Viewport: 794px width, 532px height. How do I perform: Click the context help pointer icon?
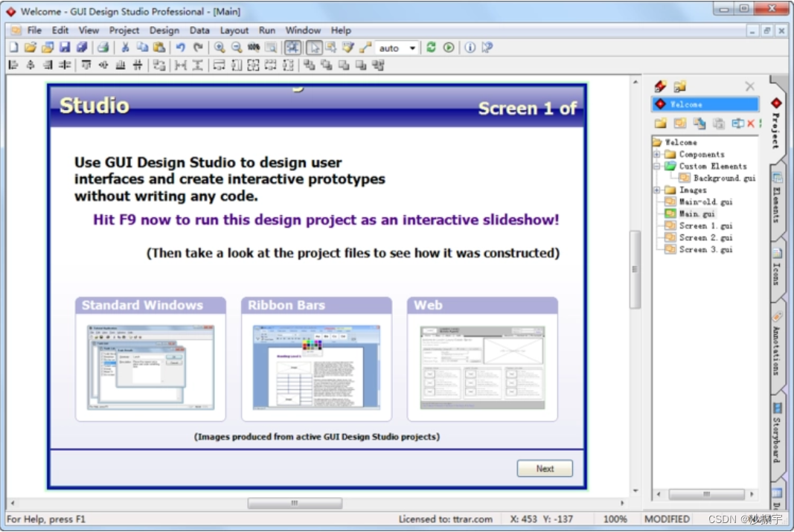pyautogui.click(x=487, y=48)
